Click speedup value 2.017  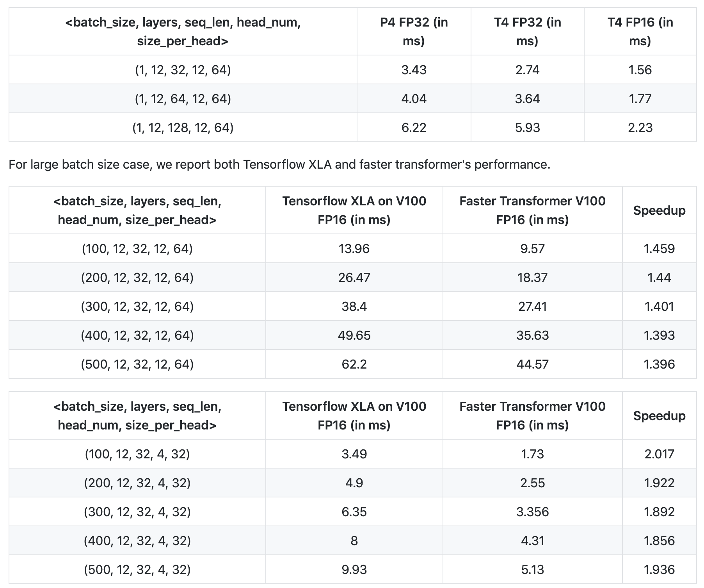(x=659, y=454)
